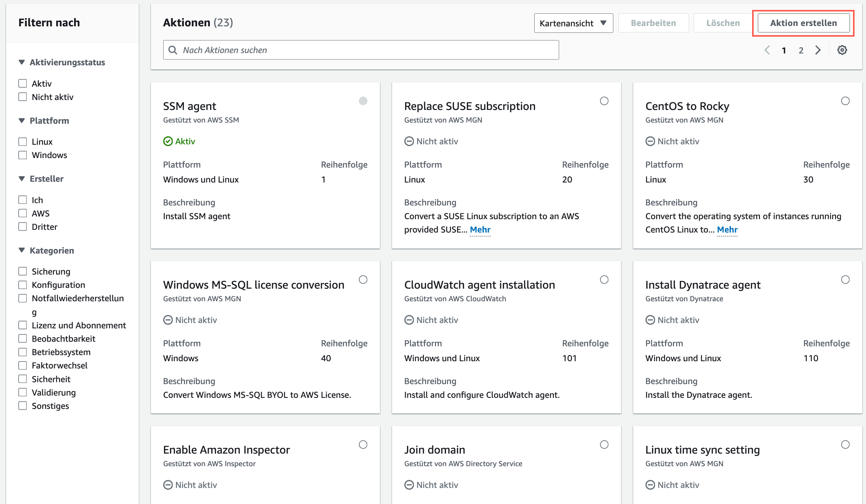Click Nicht aktiv status icon on CentOS to Rocky
Viewport: 866px width, 504px height.
tap(650, 141)
